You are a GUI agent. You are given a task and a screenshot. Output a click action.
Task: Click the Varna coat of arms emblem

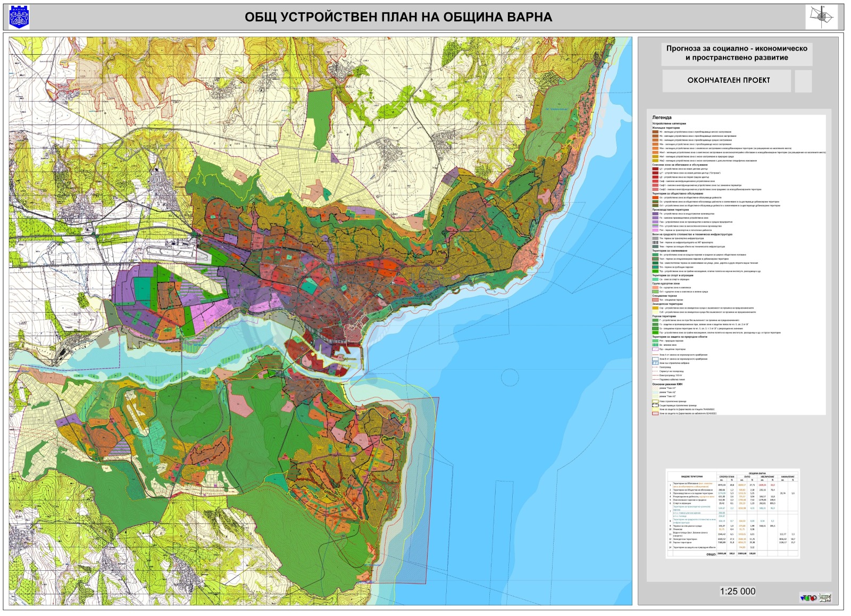20,17
